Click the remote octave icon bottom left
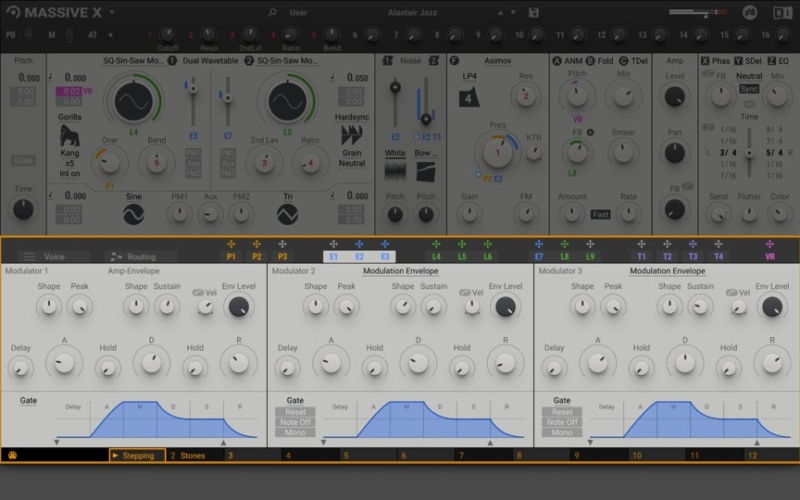Viewport: 800px width, 500px height. [x=12, y=455]
